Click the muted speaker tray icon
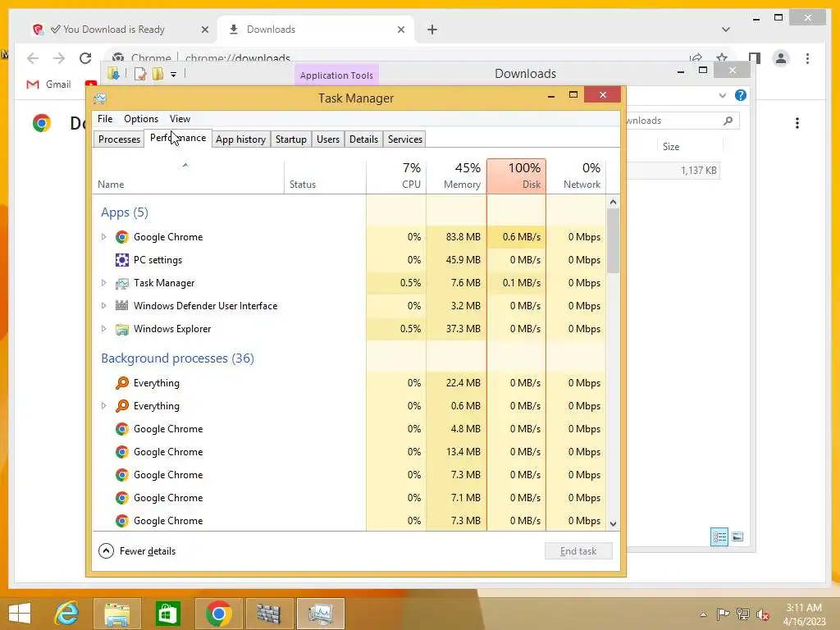This screenshot has width=840, height=630. (x=763, y=614)
